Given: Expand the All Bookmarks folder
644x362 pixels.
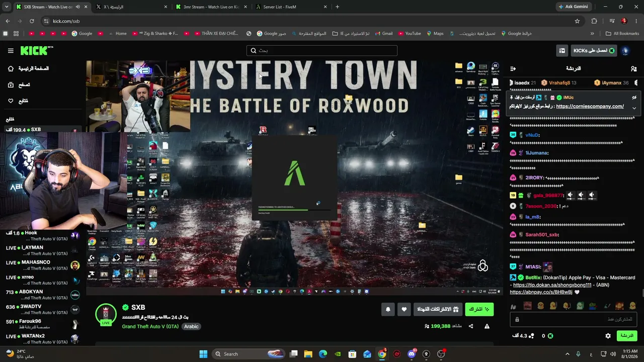Looking at the screenshot, I should pos(622,34).
